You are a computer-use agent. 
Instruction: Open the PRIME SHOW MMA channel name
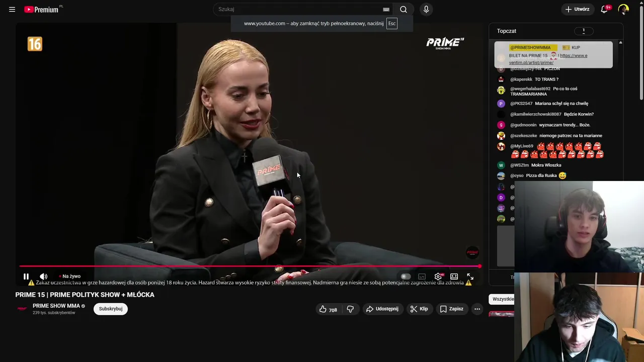coord(56,306)
